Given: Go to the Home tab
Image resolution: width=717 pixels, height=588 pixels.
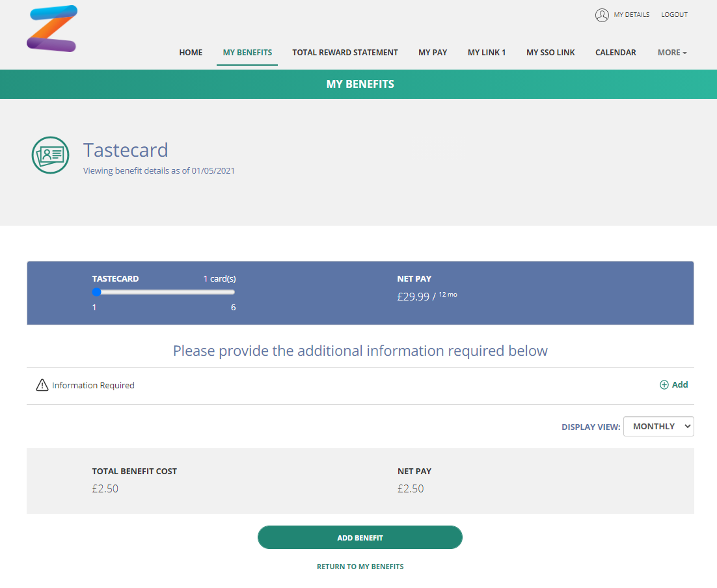Looking at the screenshot, I should [191, 53].
